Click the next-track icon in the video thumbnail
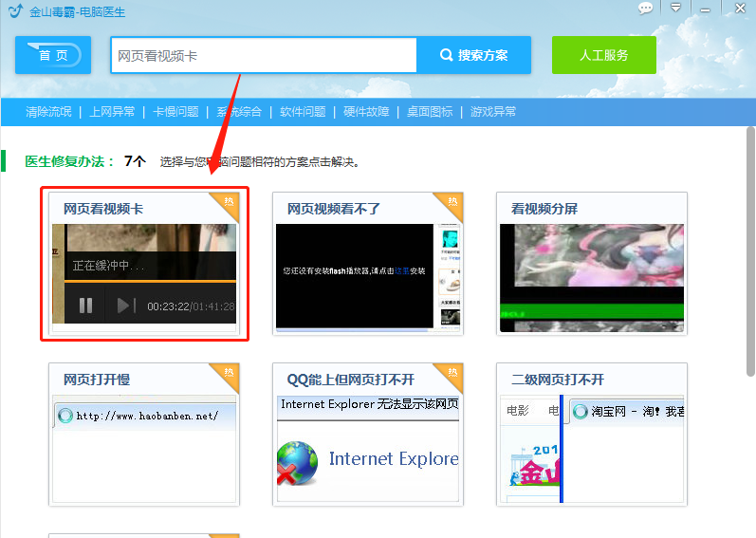 click(x=126, y=306)
